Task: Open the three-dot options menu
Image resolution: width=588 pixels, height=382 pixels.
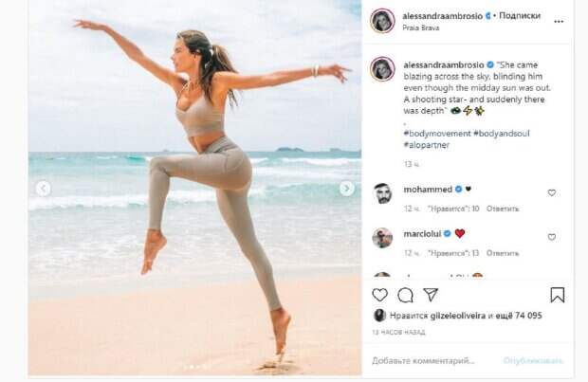Action: point(559,22)
